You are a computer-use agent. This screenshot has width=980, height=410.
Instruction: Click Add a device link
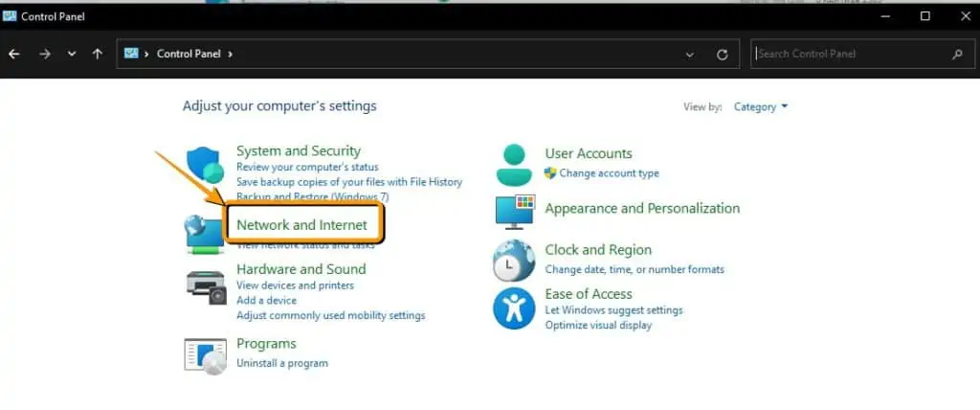[266, 301]
